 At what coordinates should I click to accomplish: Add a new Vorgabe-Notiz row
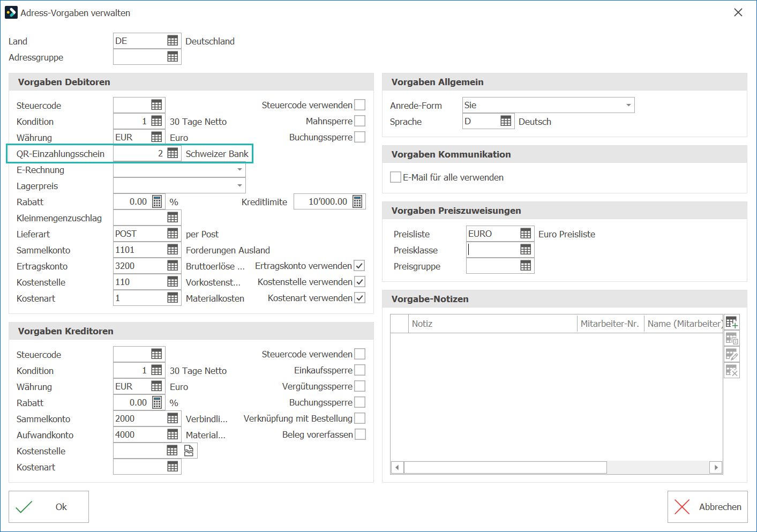coord(732,323)
